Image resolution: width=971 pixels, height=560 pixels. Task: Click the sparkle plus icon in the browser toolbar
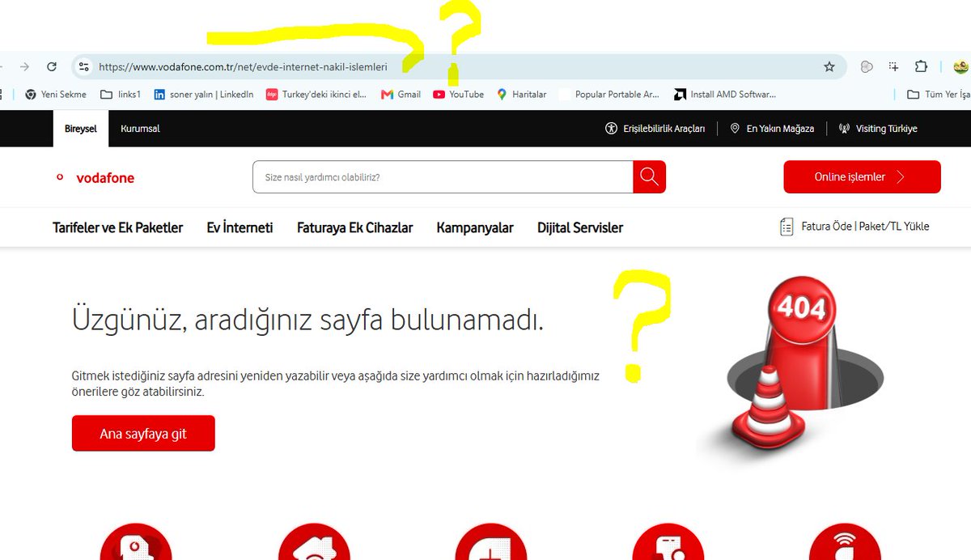pyautogui.click(x=893, y=67)
